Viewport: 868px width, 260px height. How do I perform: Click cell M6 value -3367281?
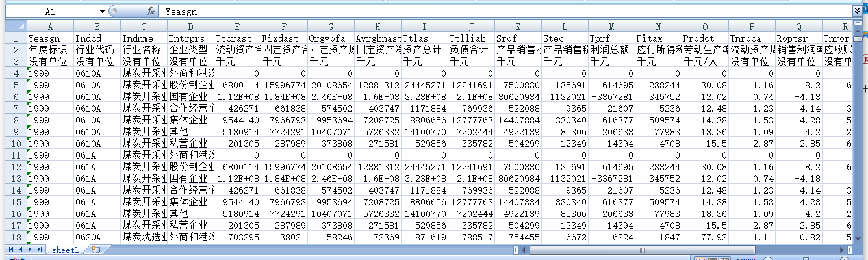point(611,96)
